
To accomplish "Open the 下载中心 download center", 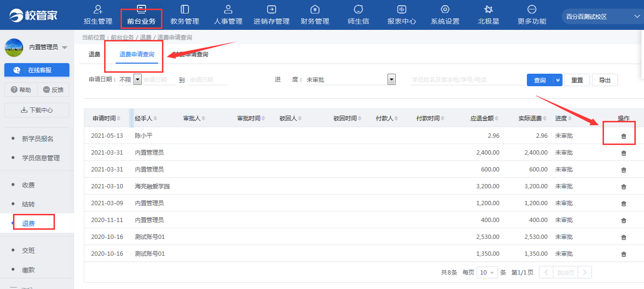I will click(x=37, y=110).
